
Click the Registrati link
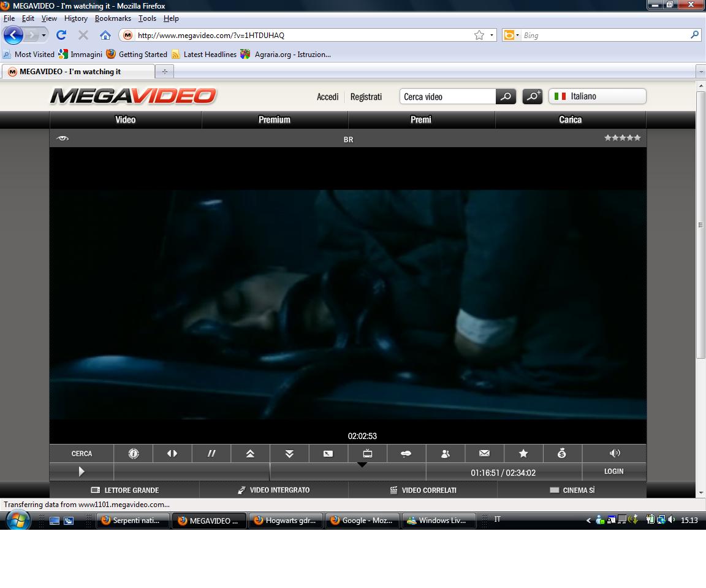point(366,97)
